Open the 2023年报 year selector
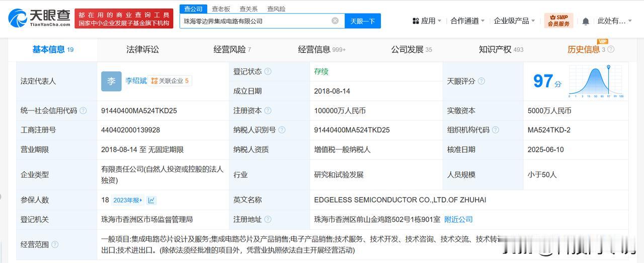644x263 pixels. (128, 200)
